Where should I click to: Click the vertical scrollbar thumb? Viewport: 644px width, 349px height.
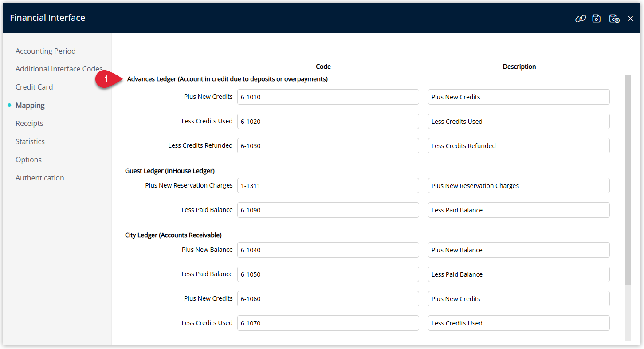point(628,180)
